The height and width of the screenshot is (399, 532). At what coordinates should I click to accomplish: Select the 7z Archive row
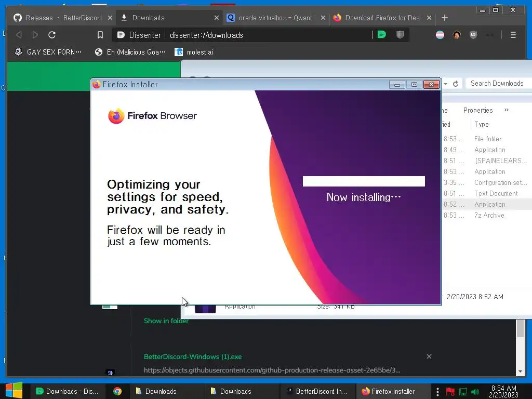click(x=487, y=215)
